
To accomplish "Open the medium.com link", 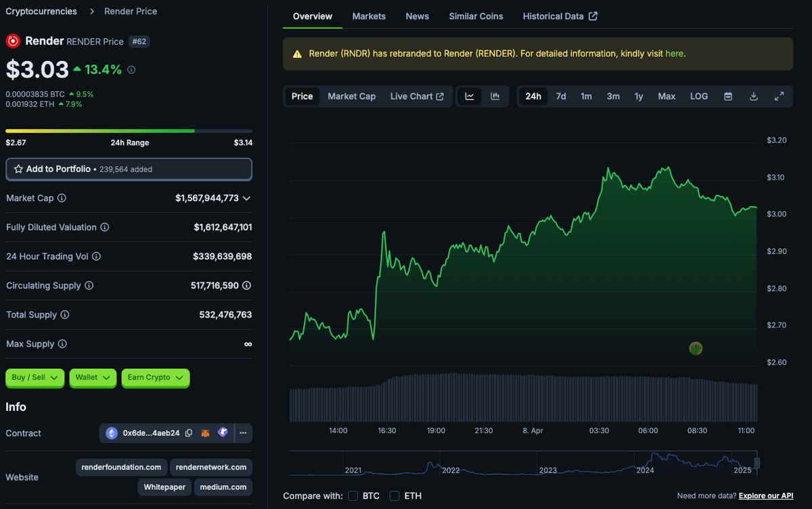I will click(x=223, y=487).
